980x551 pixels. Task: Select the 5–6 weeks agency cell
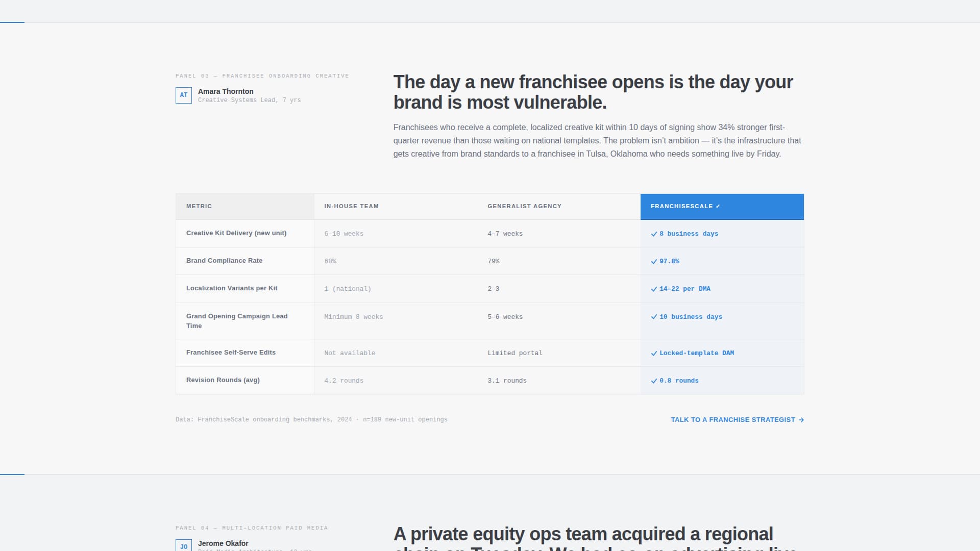559,321
